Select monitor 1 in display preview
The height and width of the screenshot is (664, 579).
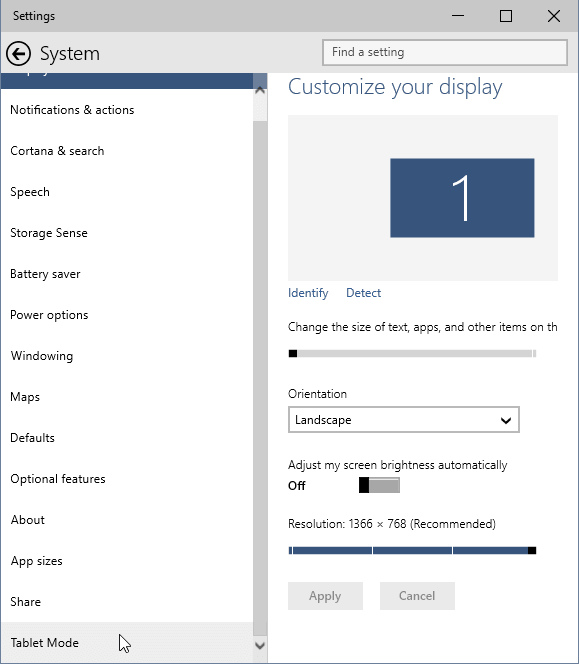462,198
